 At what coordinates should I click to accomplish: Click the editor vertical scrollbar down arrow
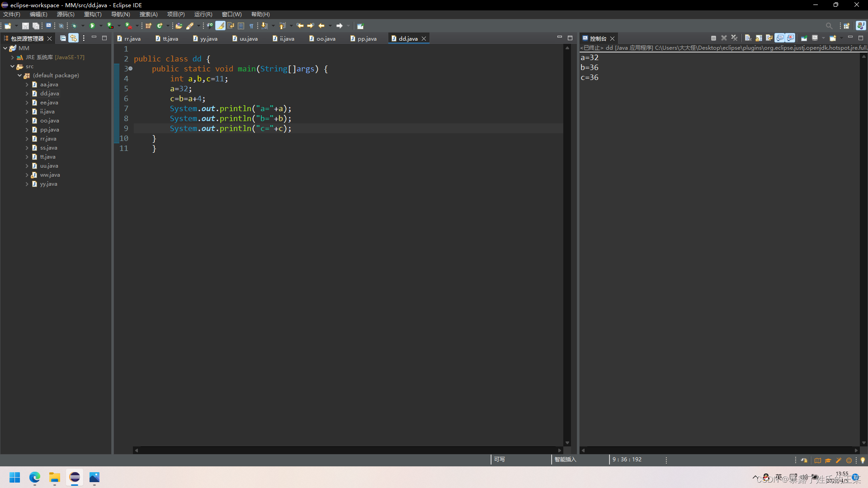point(567,443)
